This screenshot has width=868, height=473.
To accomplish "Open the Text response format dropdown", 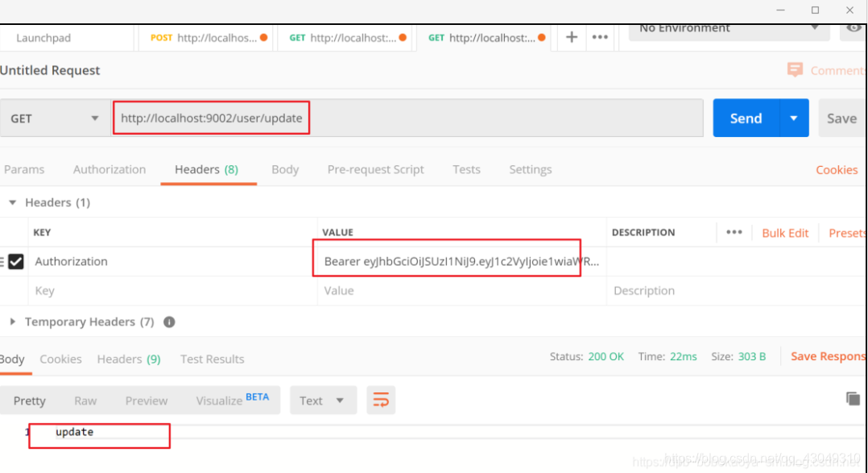I will 324,400.
